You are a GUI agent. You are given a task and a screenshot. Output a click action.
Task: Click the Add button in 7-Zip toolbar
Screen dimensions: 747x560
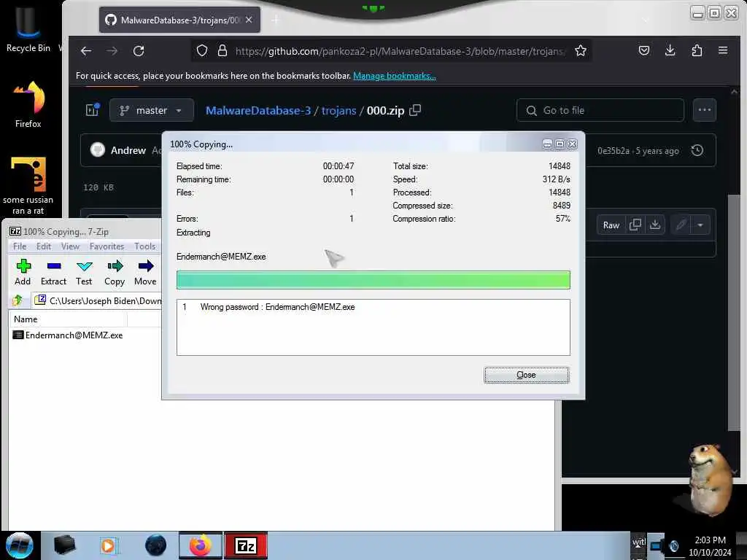pos(23,273)
